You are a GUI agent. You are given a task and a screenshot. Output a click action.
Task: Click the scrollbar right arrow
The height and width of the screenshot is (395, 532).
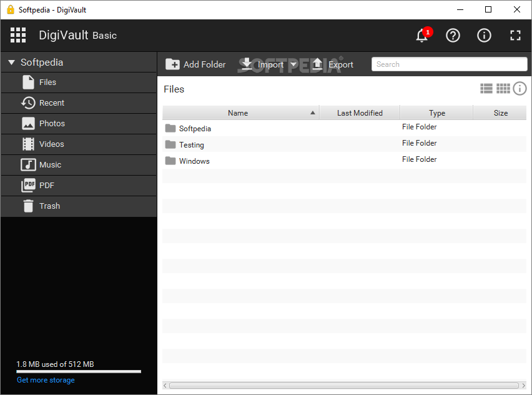523,386
